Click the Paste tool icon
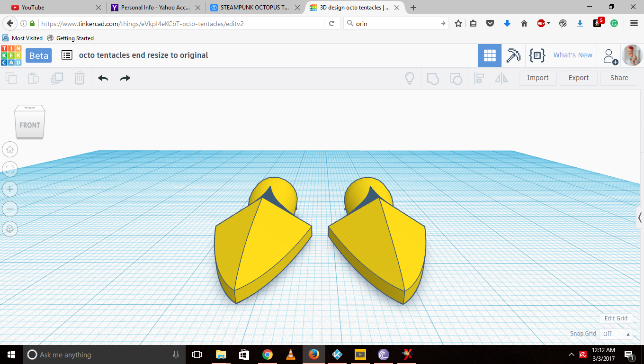This screenshot has width=644, height=364. click(x=33, y=78)
